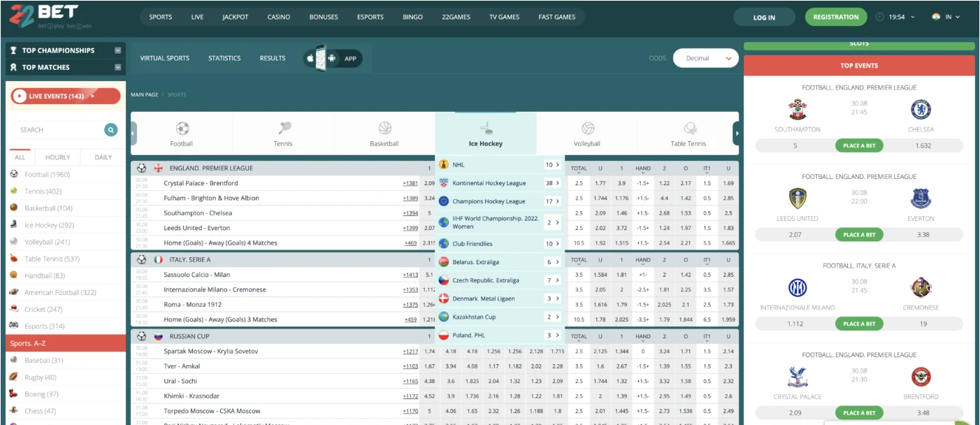
Task: Click the Leeds United crest in Top Events
Action: 798,199
